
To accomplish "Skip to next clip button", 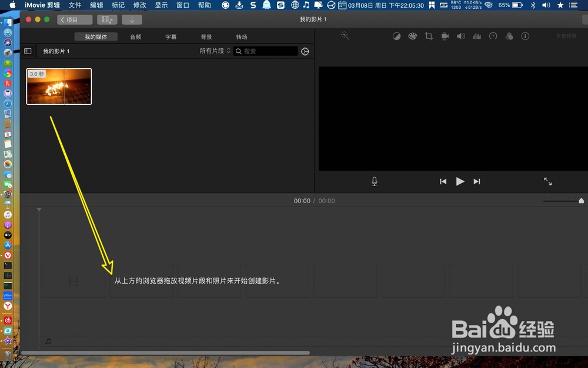I will tap(477, 181).
